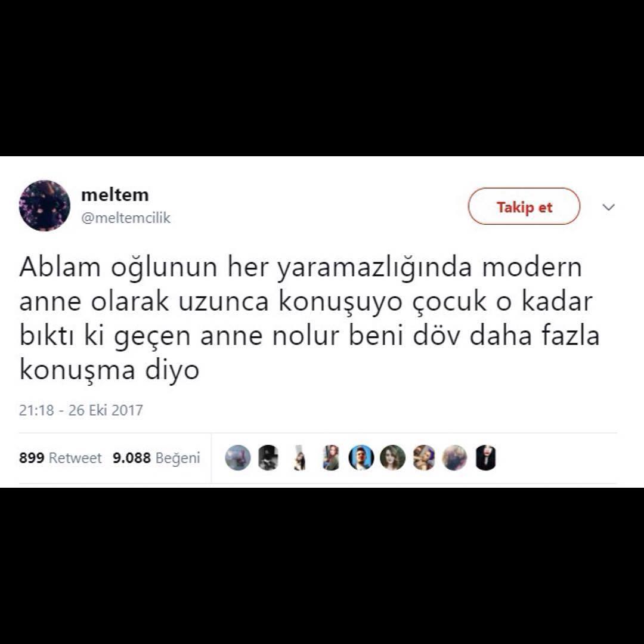Open second liker avatar, black-and-white photo
Image resolution: width=644 pixels, height=644 pixels.
point(268,457)
